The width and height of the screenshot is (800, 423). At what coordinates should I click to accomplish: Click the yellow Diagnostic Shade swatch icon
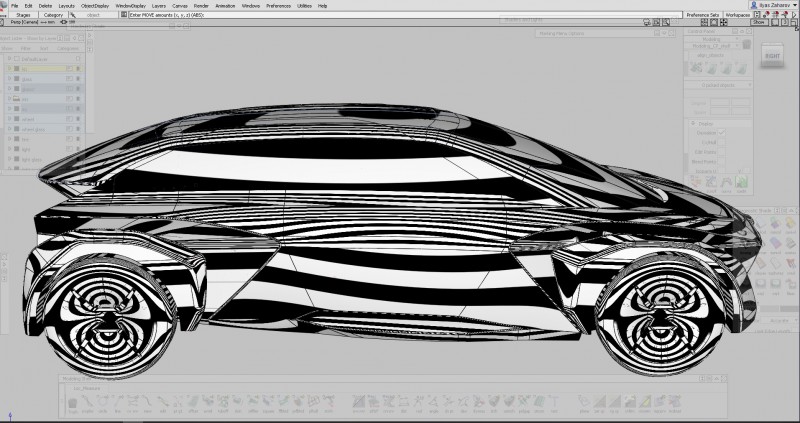790,222
